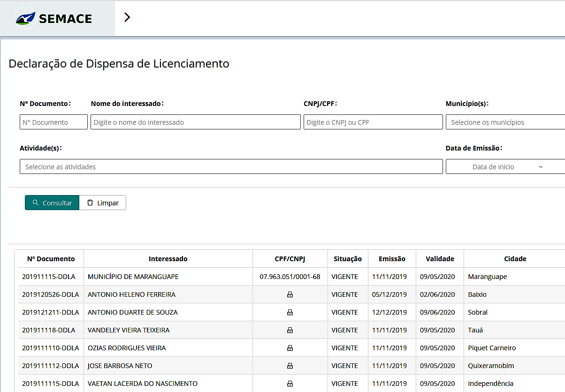Open the Município(s) selection dropdown
The height and width of the screenshot is (392, 565).
pos(505,122)
